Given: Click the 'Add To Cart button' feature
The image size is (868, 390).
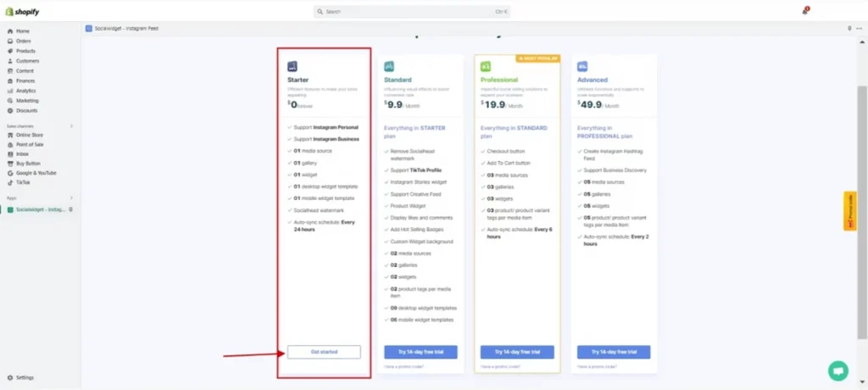Looking at the screenshot, I should (x=509, y=163).
